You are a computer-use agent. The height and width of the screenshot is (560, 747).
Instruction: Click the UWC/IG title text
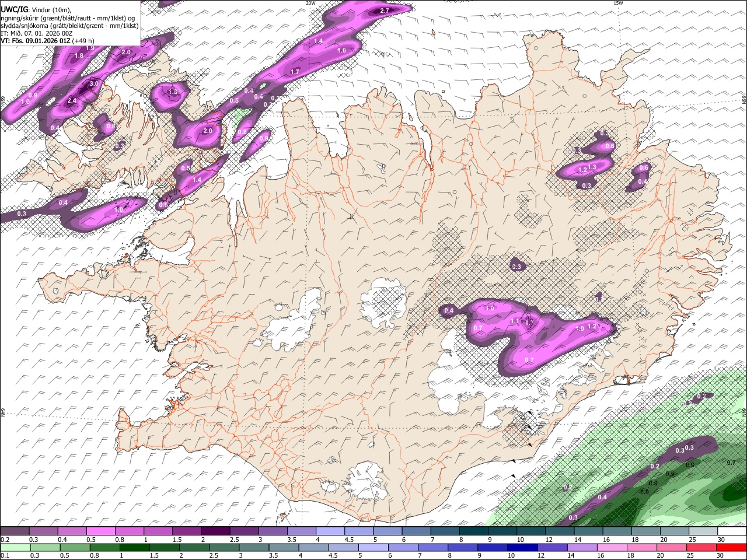click(x=13, y=9)
